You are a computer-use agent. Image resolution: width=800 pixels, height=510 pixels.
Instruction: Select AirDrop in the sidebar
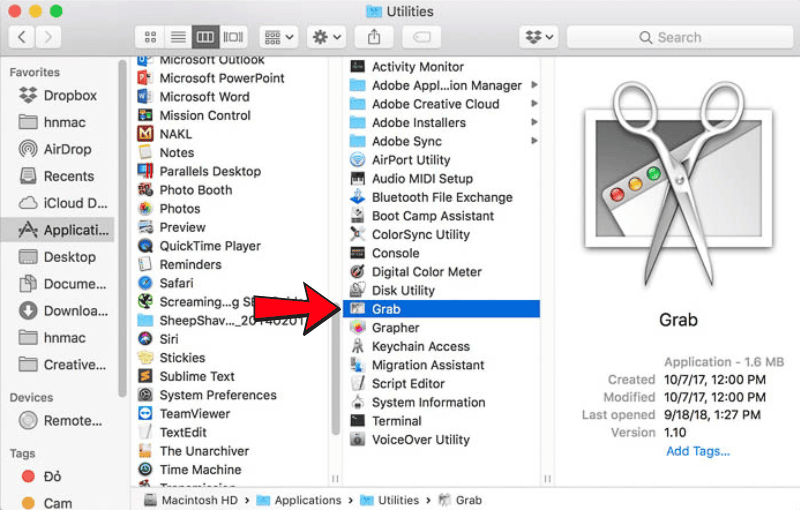(x=66, y=149)
